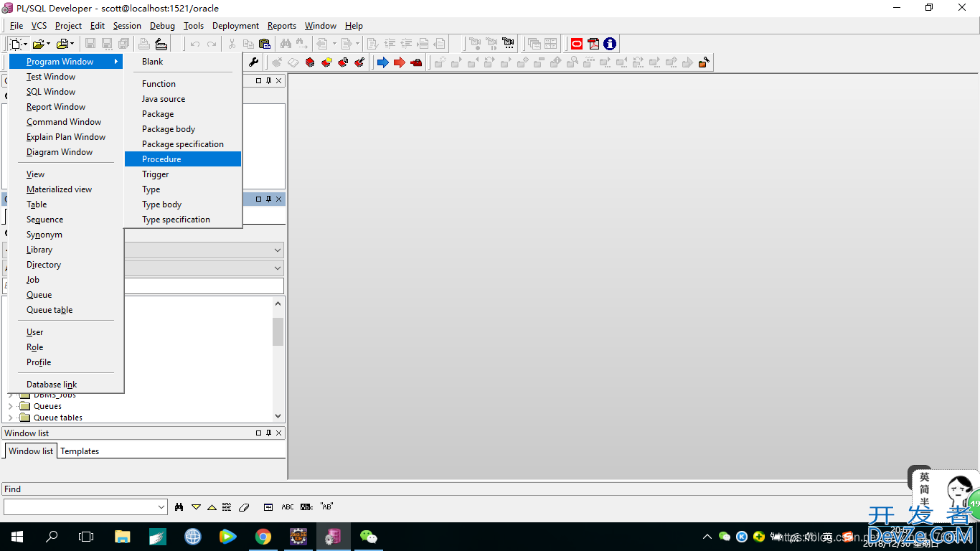Open Command Window from the New menu
The height and width of the screenshot is (551, 980).
[66, 122]
